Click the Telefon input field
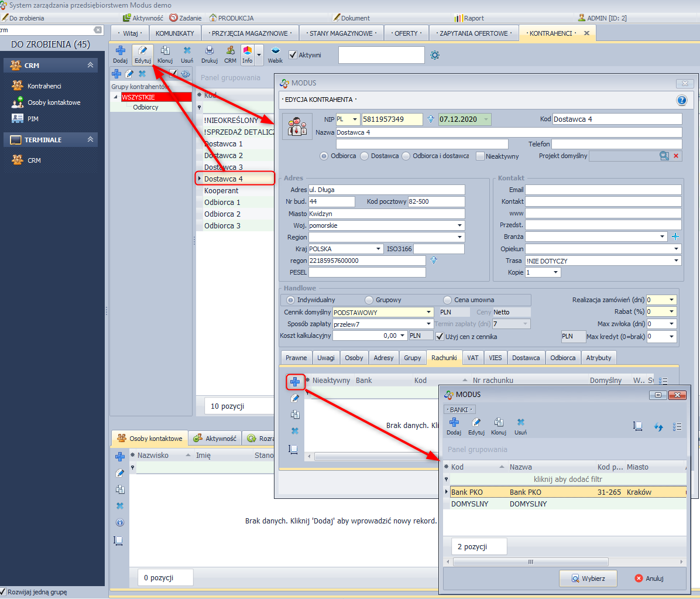Image resolution: width=700 pixels, height=599 pixels. point(616,144)
